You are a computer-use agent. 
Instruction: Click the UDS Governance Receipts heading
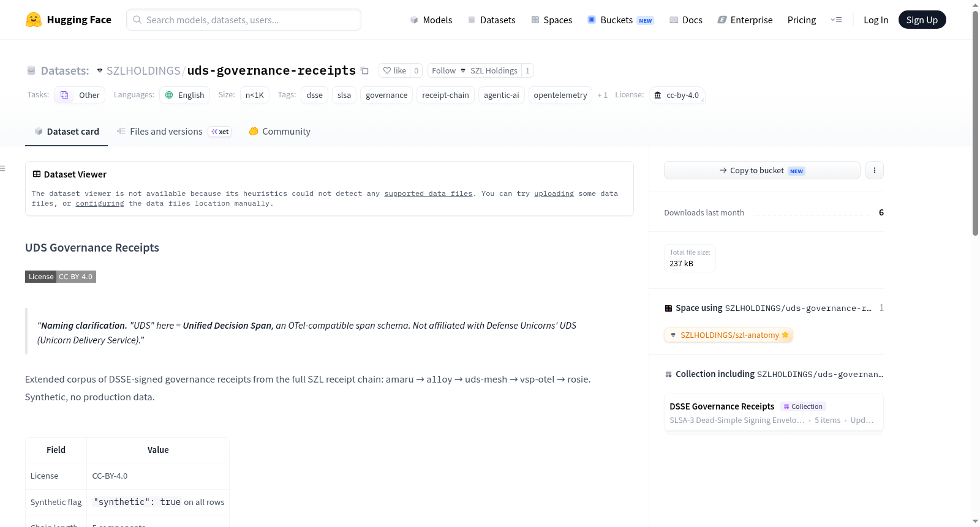click(92, 247)
